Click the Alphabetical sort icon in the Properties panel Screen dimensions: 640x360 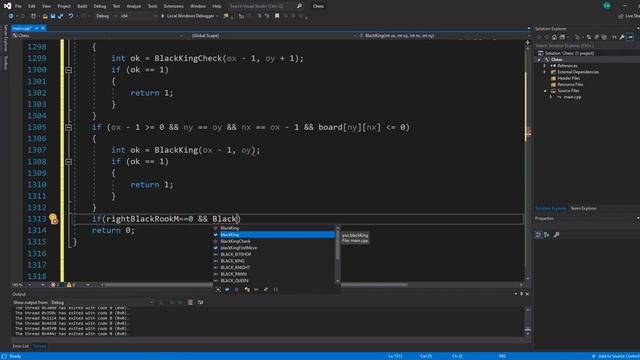click(547, 235)
